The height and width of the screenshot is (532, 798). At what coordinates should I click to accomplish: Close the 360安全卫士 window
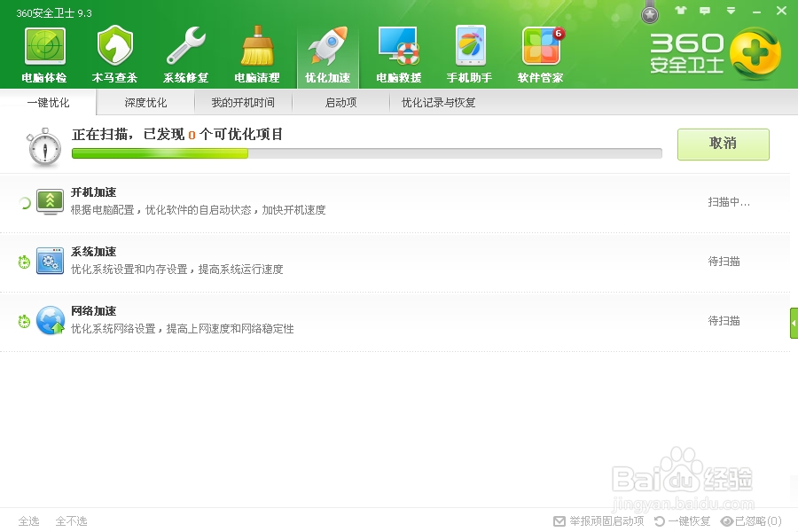[782, 10]
